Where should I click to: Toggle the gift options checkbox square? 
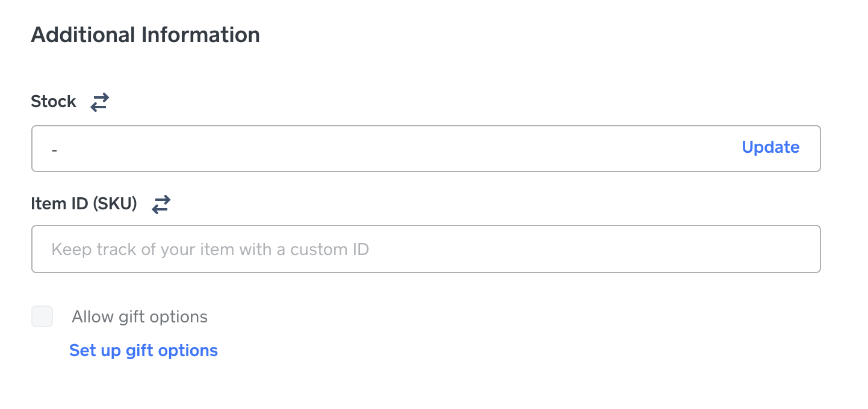tap(42, 316)
